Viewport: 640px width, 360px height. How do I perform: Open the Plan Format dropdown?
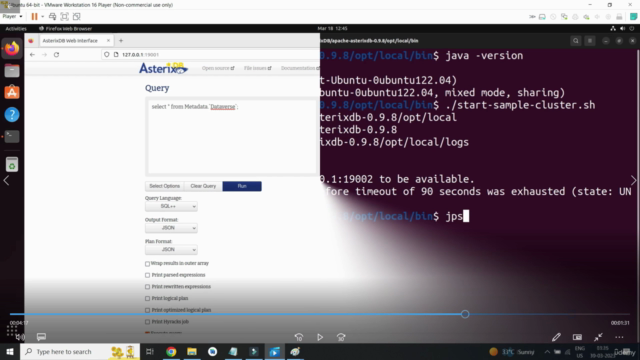coord(171,250)
